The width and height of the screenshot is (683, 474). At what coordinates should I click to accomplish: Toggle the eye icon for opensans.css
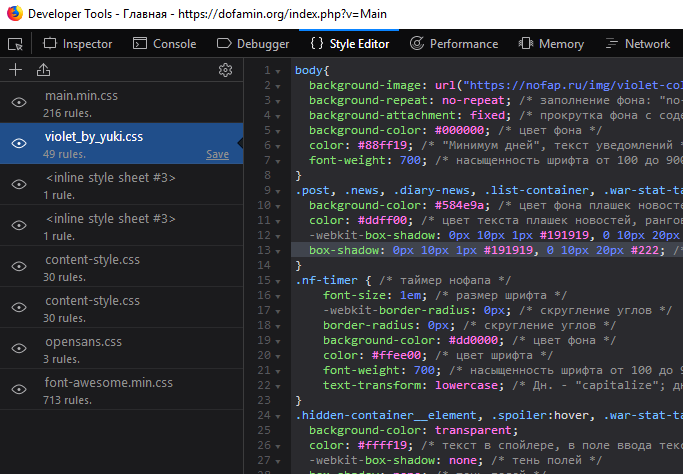[x=18, y=349]
